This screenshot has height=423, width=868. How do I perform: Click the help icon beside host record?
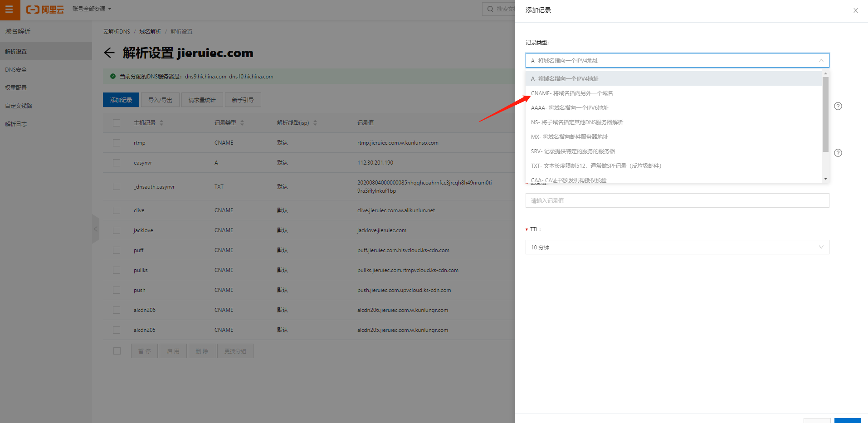838,106
